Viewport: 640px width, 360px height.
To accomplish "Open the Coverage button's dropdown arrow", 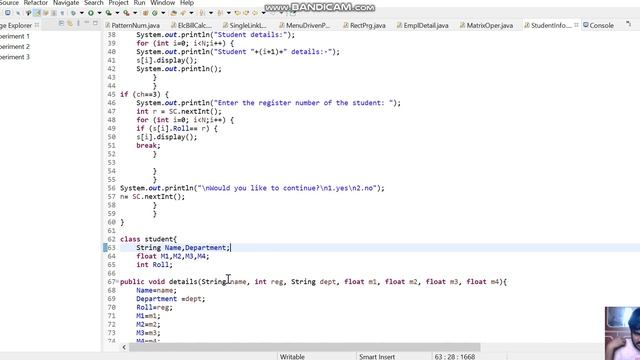I will (117, 13).
